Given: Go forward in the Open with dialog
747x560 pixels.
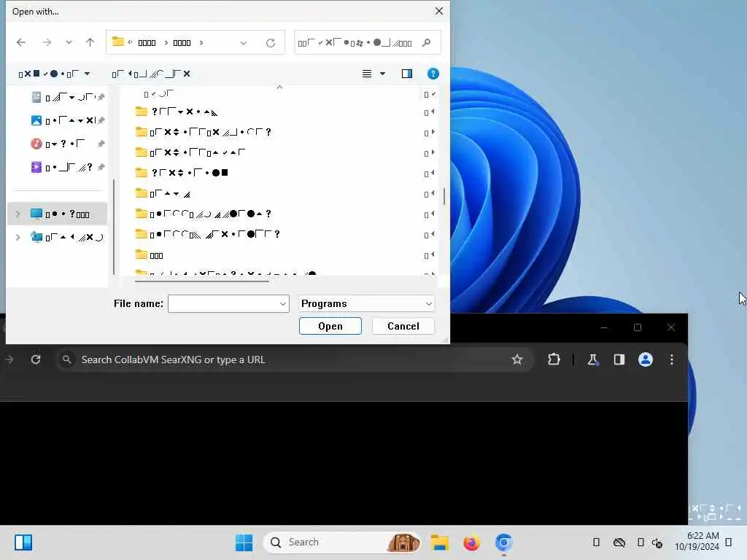Looking at the screenshot, I should (x=46, y=42).
